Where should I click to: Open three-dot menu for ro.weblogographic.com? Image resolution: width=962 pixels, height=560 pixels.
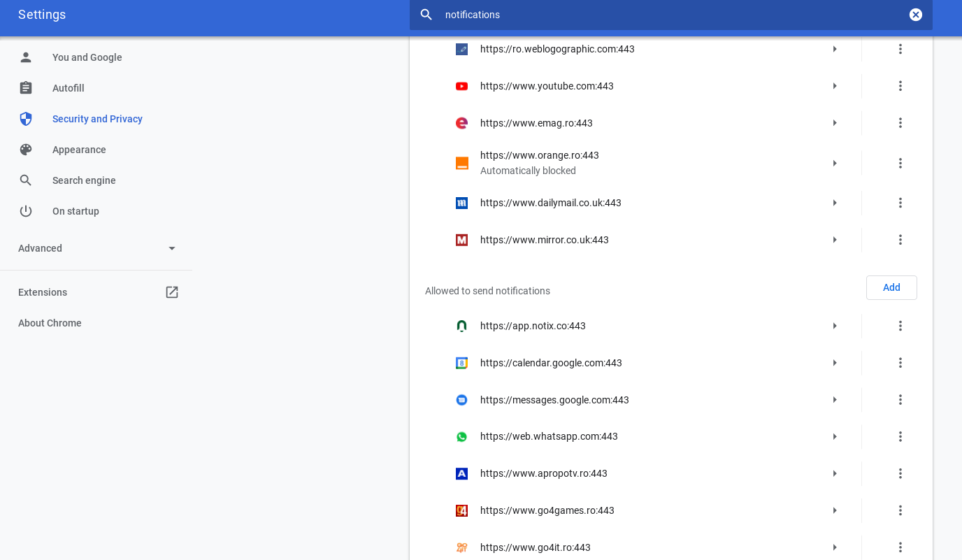click(x=900, y=49)
